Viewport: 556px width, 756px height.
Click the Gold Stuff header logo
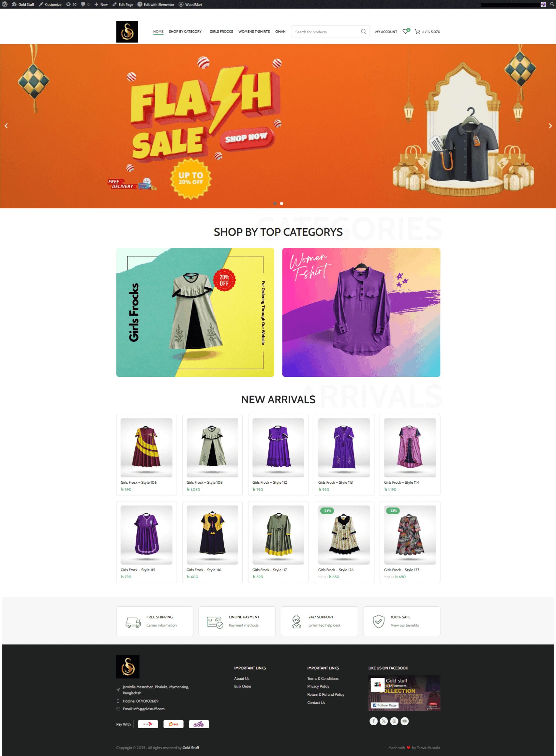pyautogui.click(x=127, y=32)
